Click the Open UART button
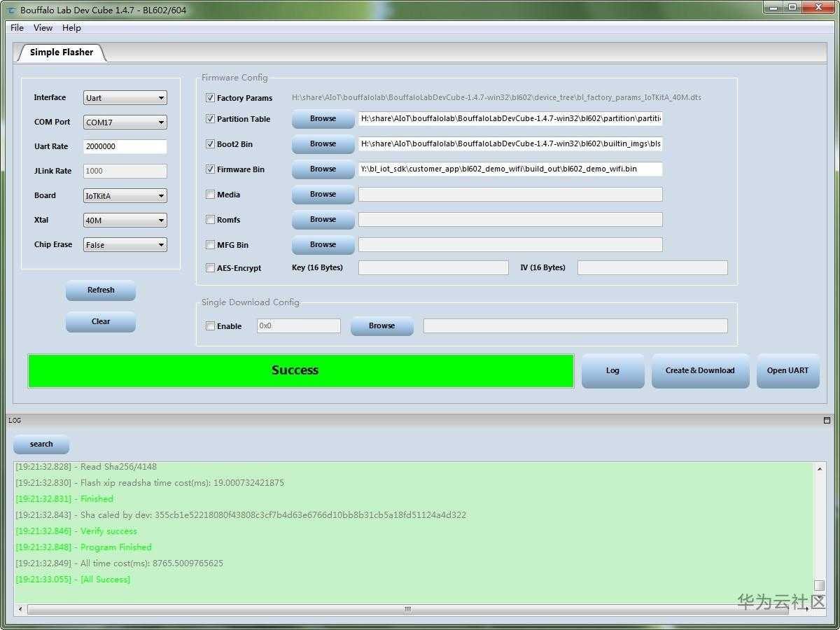The image size is (840, 630). [x=787, y=371]
